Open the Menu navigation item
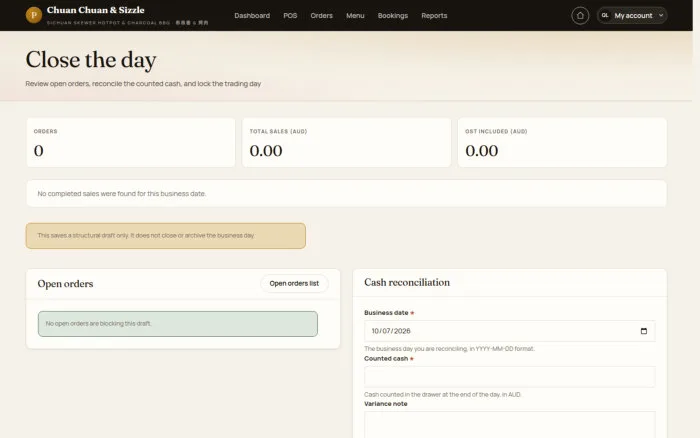Screen dimensions: 700x438 [355, 16]
